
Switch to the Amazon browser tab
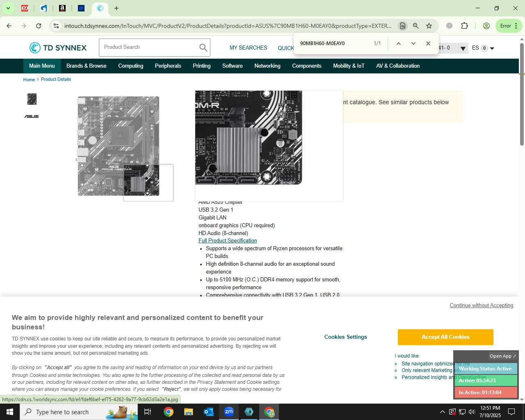(62, 8)
